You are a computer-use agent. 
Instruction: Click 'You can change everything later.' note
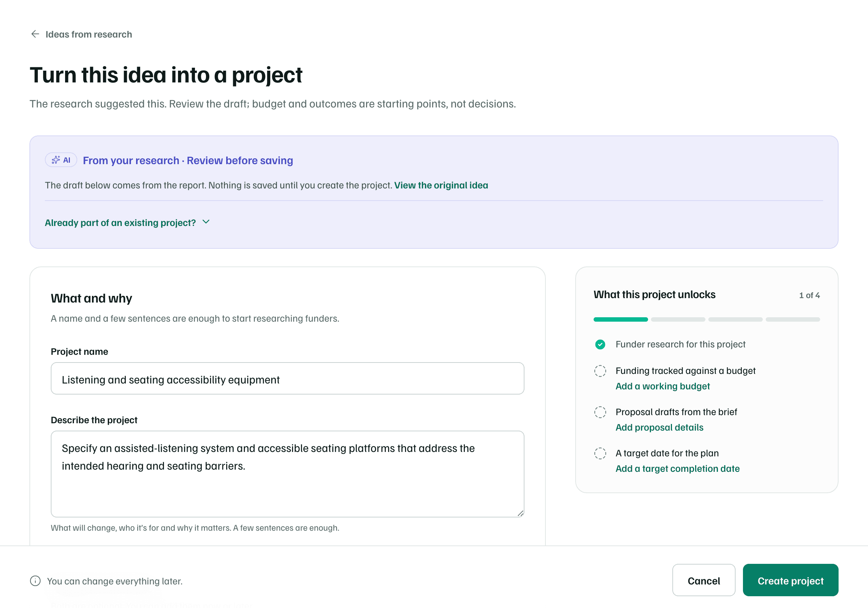114,581
